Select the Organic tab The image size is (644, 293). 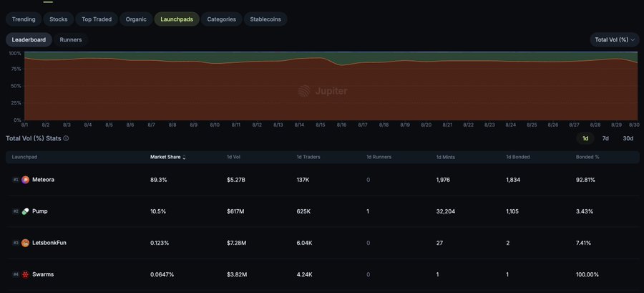pos(136,19)
